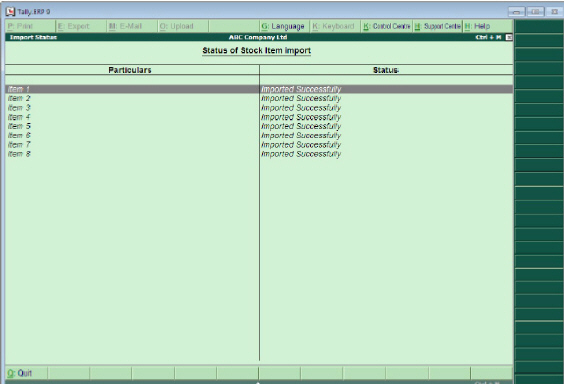Open the K: Control Centre
The height and width of the screenshot is (384, 564).
386,26
